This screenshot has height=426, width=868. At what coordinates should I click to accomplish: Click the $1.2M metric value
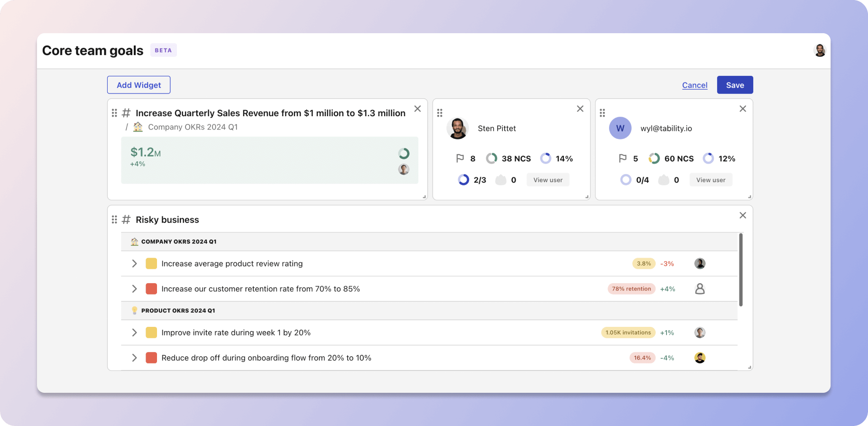(x=145, y=152)
